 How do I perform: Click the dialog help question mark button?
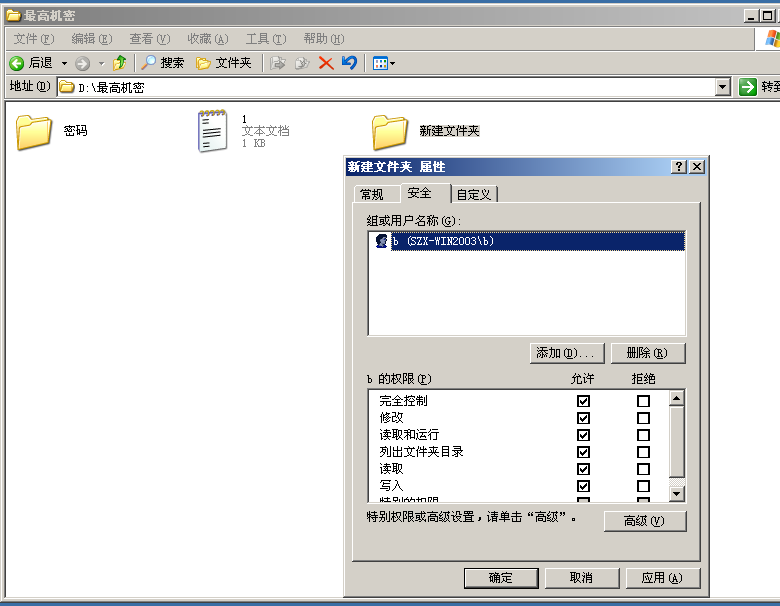coord(679,167)
